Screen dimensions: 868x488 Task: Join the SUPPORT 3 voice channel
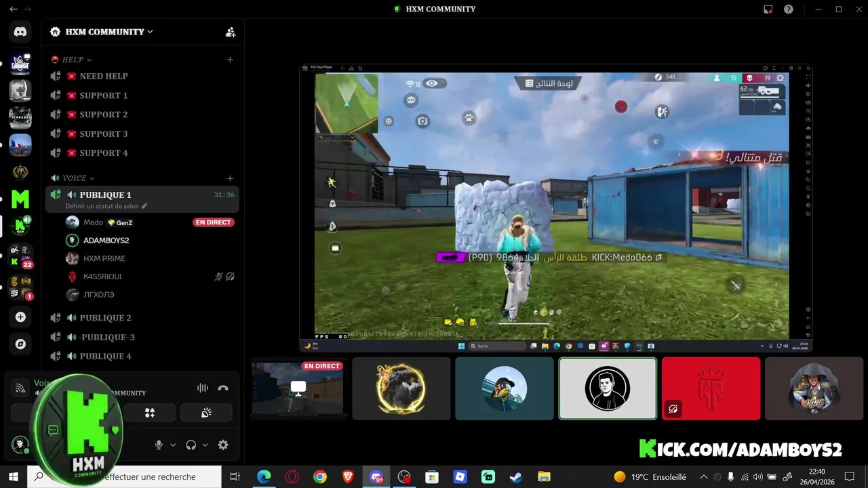click(142, 134)
